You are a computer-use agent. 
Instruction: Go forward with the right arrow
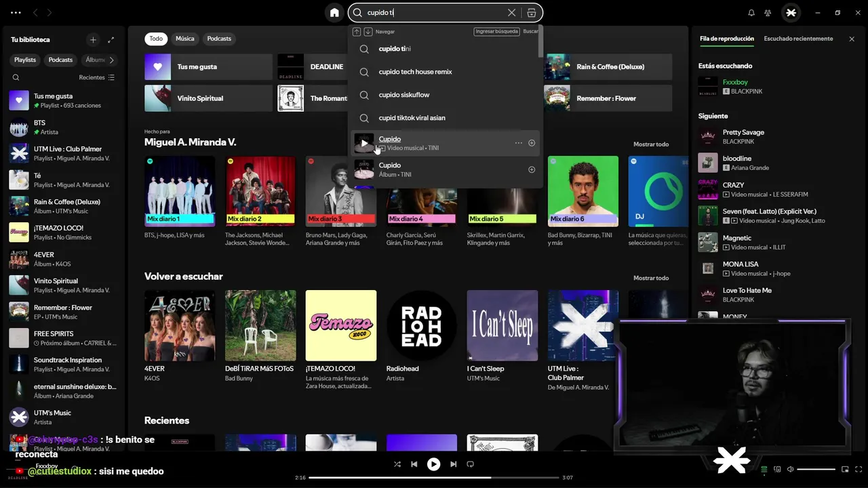[x=50, y=12]
